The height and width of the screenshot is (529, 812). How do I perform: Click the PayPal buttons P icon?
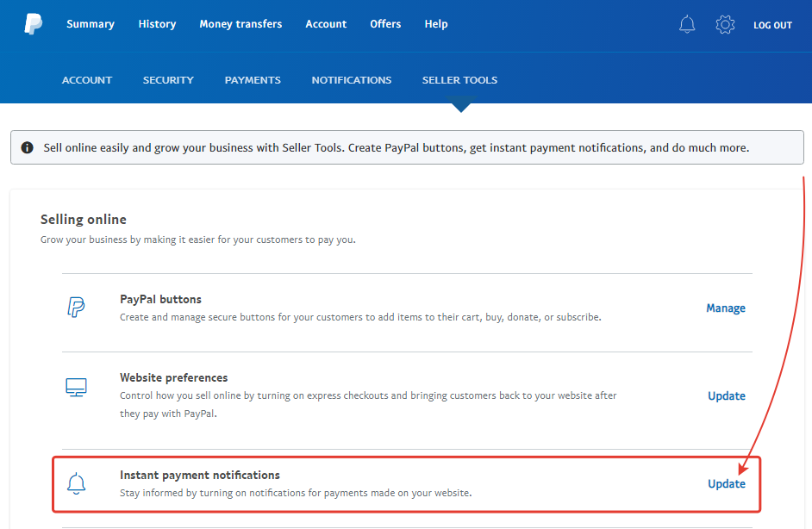pos(76,307)
